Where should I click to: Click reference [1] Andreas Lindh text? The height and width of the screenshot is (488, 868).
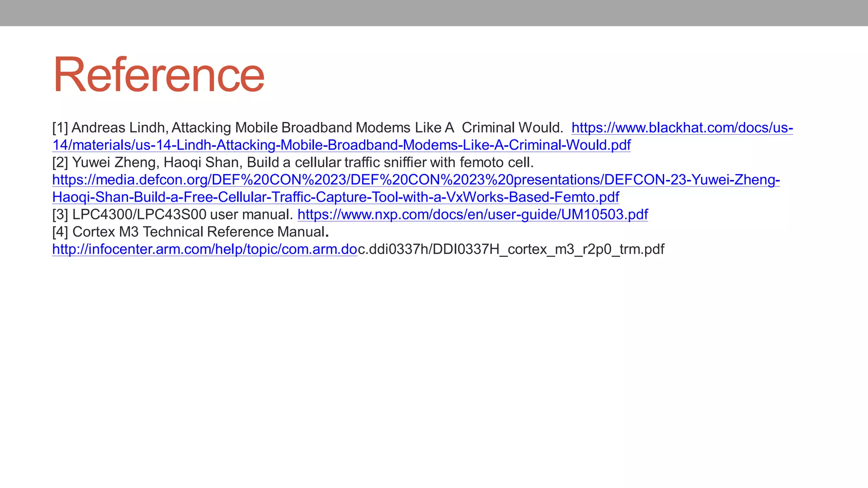tap(308, 128)
